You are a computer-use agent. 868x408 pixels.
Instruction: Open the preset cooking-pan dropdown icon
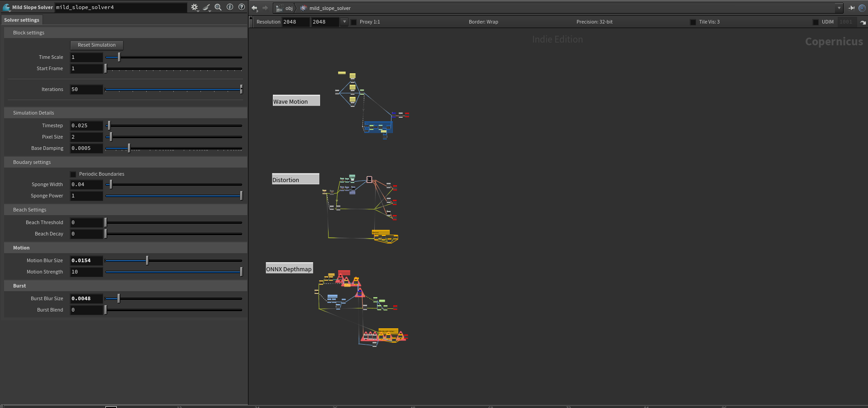click(x=207, y=7)
